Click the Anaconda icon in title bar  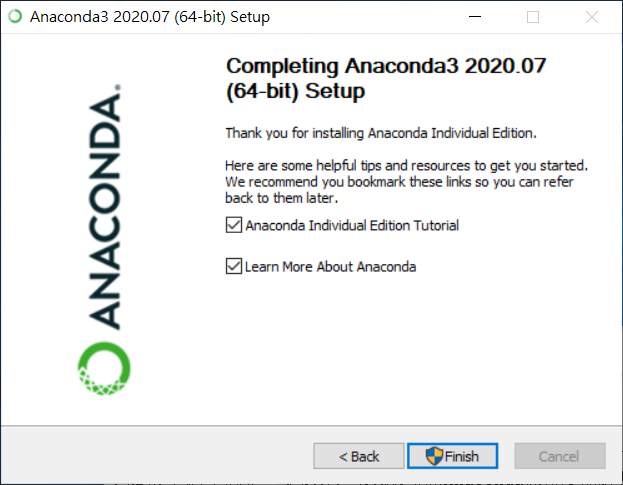click(15, 16)
